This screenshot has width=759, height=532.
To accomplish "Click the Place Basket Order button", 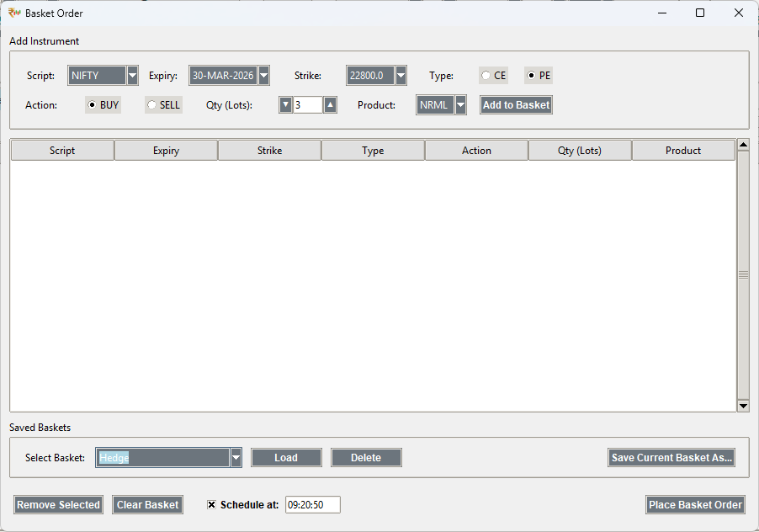I will tap(695, 504).
